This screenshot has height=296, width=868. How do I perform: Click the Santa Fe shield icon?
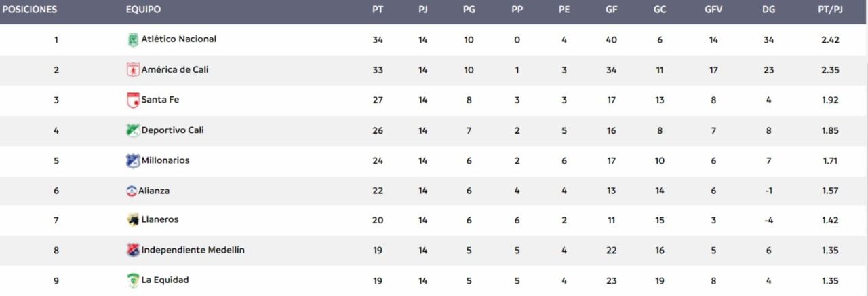133,100
